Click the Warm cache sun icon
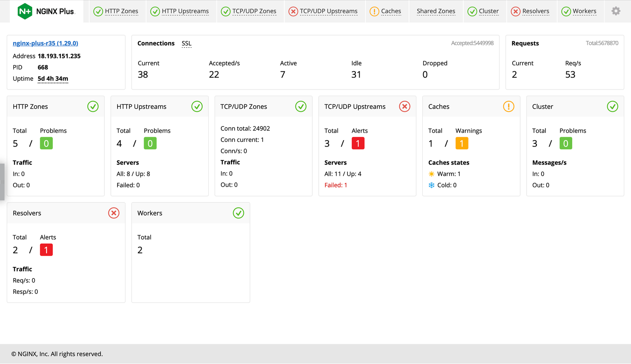Viewport: 631px width, 364px height. (x=431, y=174)
